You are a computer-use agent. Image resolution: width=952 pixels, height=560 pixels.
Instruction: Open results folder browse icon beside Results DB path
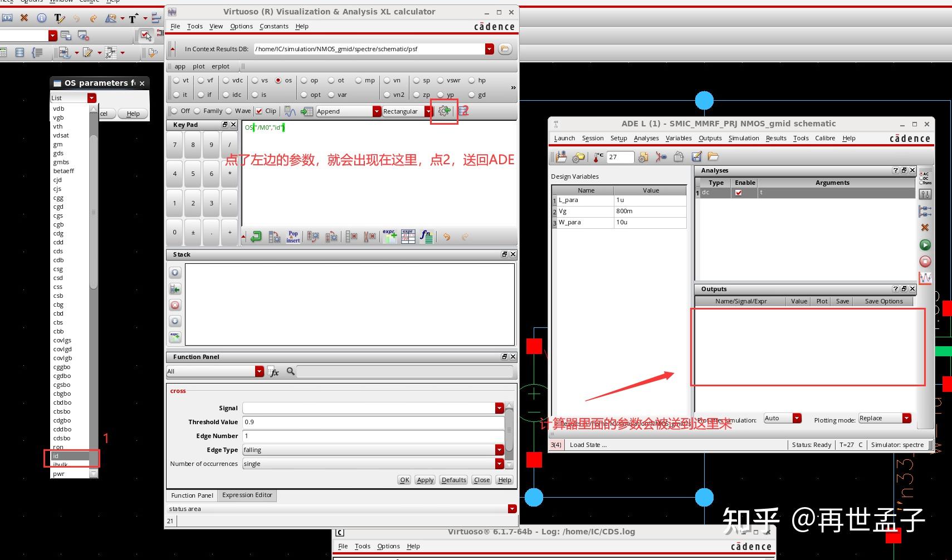(x=505, y=49)
